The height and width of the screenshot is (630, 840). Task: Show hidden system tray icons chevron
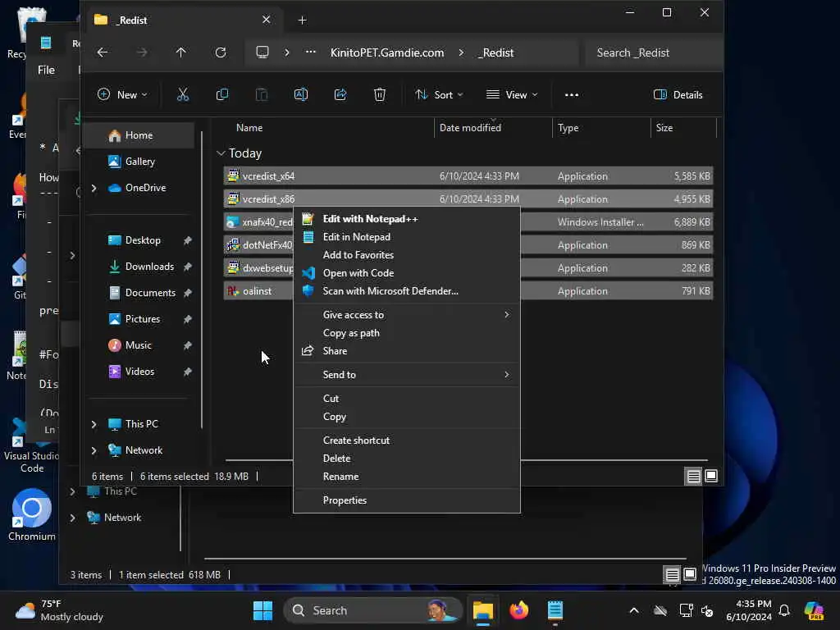[634, 610]
